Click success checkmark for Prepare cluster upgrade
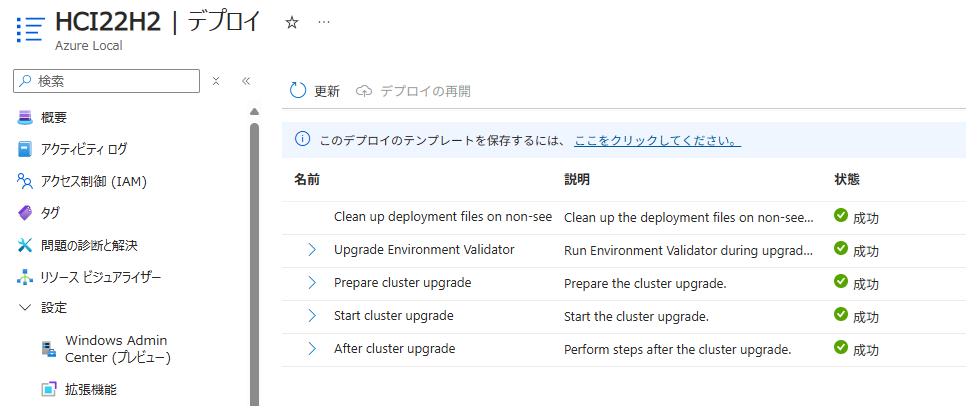 click(x=840, y=281)
